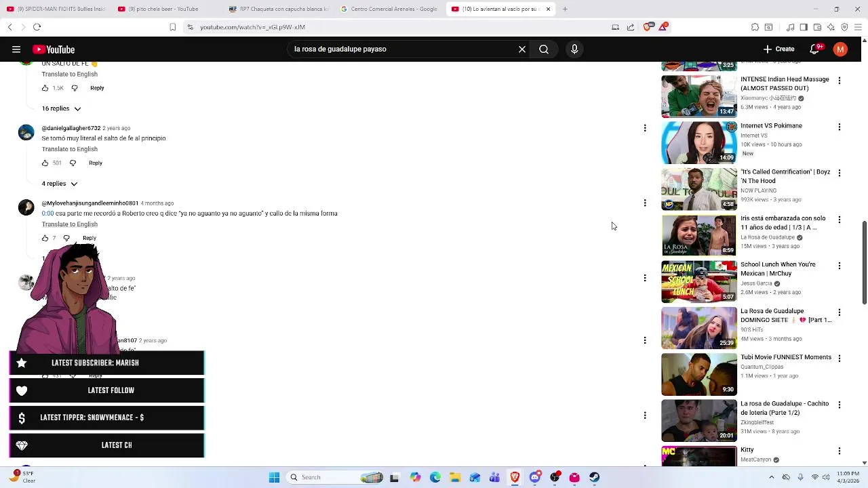Reply to the 1.5K likes comment
The height and width of the screenshot is (488, 868).
[97, 88]
